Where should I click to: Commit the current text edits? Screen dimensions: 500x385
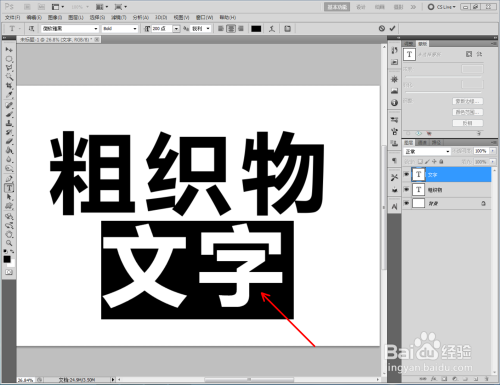392,29
